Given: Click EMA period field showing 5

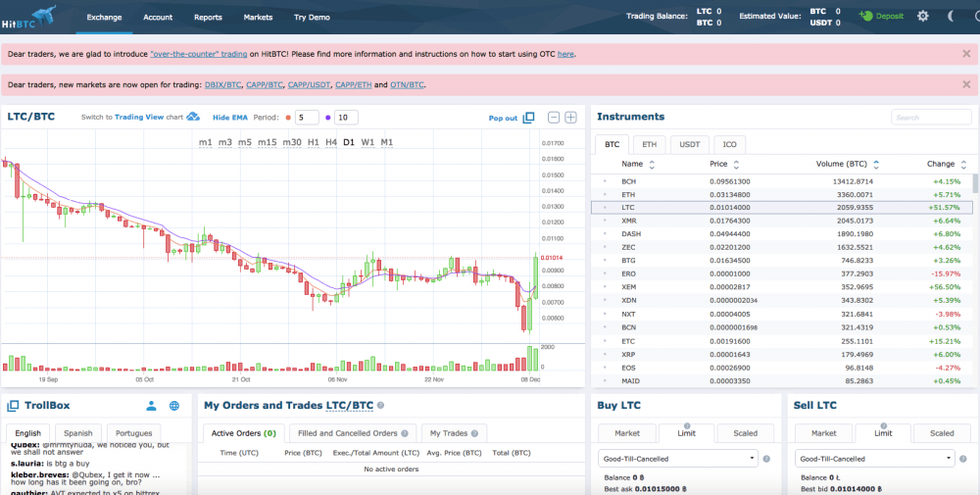Looking at the screenshot, I should (x=307, y=118).
